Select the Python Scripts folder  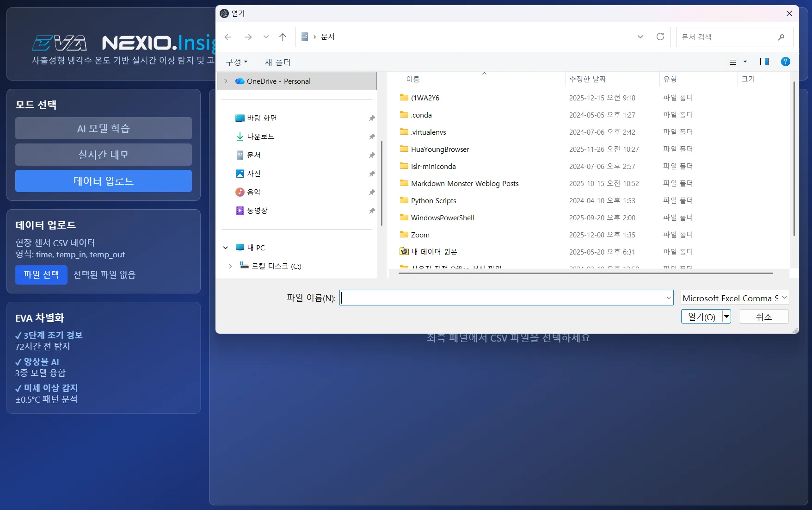coord(433,200)
